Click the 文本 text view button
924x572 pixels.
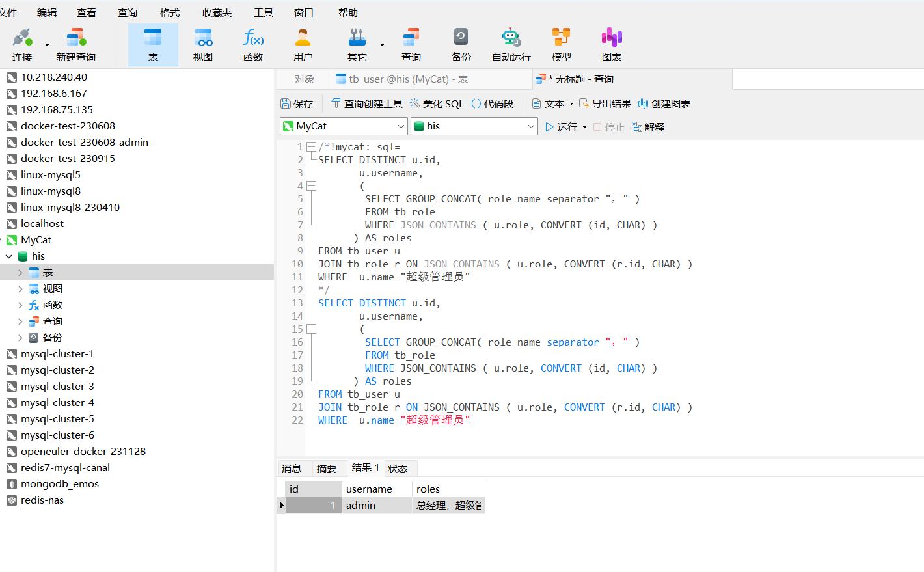tap(548, 103)
